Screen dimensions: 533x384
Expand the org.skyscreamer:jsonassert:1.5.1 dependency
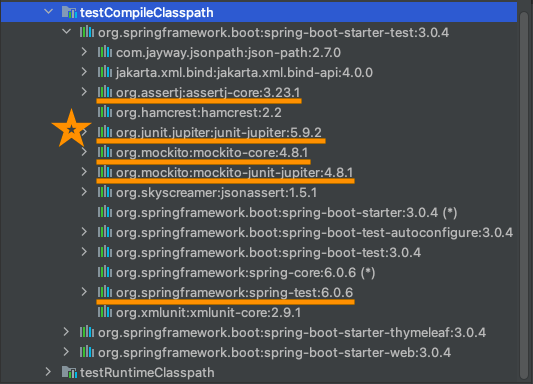coord(84,192)
